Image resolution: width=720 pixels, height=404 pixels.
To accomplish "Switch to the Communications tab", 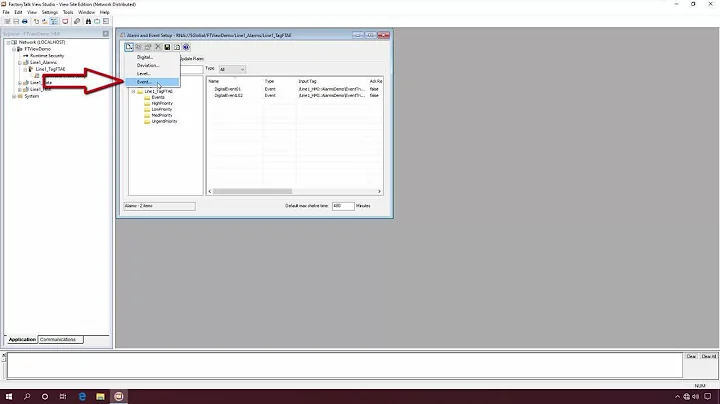I will (60, 339).
